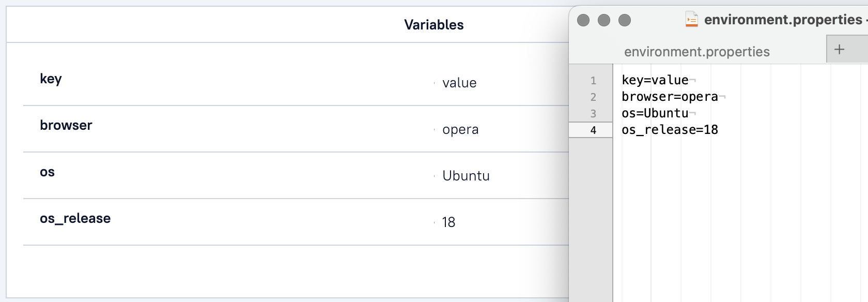Click the value text next to key
Image resolution: width=868 pixels, height=302 pixels.
(x=460, y=82)
